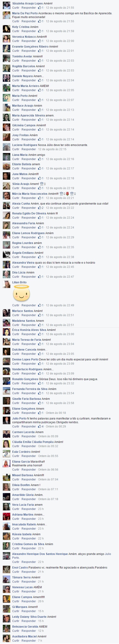Click the thumbs-up icon on Alexandra Vieira's comment
Viewport: 119px width, 644px height.
click(40, 267)
